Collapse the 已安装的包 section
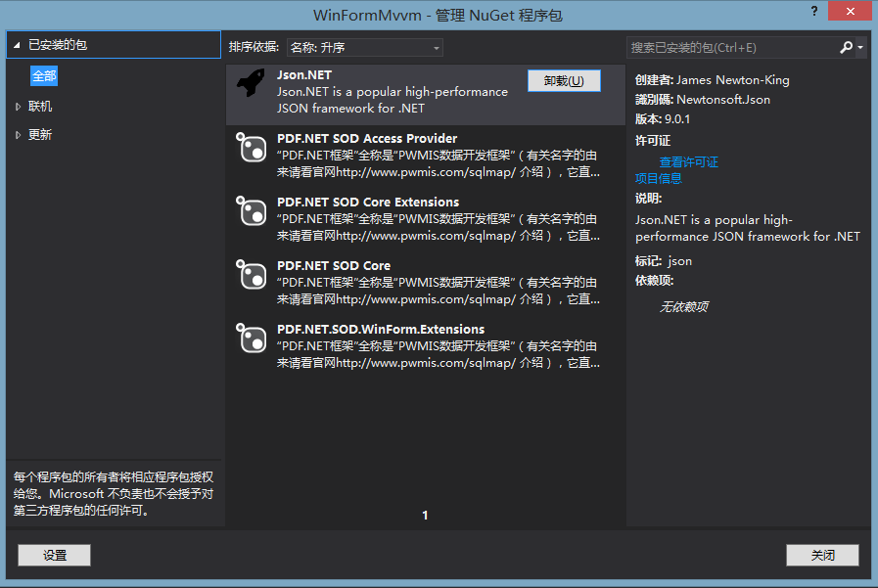The width and height of the screenshot is (878, 588). [17, 45]
